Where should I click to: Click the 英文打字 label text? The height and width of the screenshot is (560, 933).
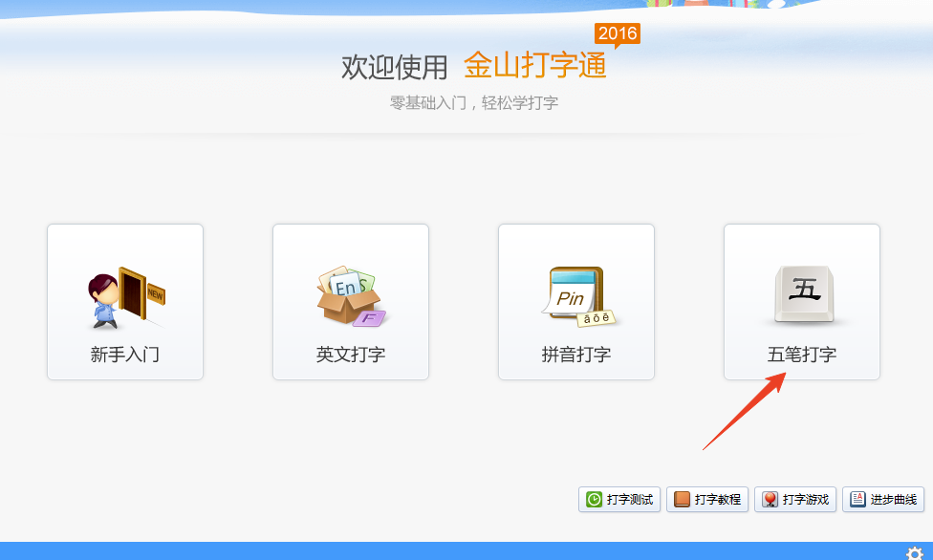pyautogui.click(x=351, y=355)
